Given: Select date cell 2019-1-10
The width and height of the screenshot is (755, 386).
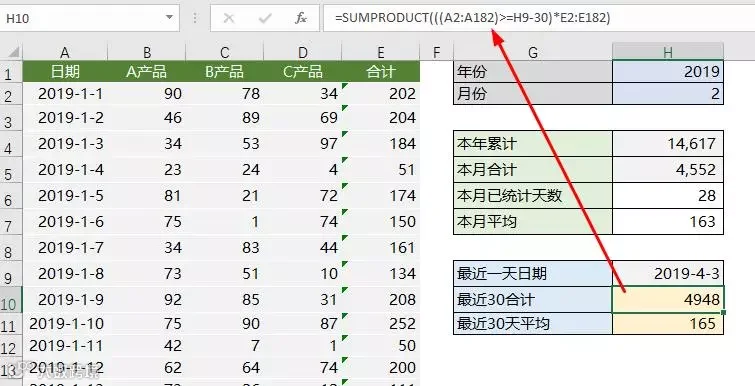Looking at the screenshot, I should coord(65,323).
